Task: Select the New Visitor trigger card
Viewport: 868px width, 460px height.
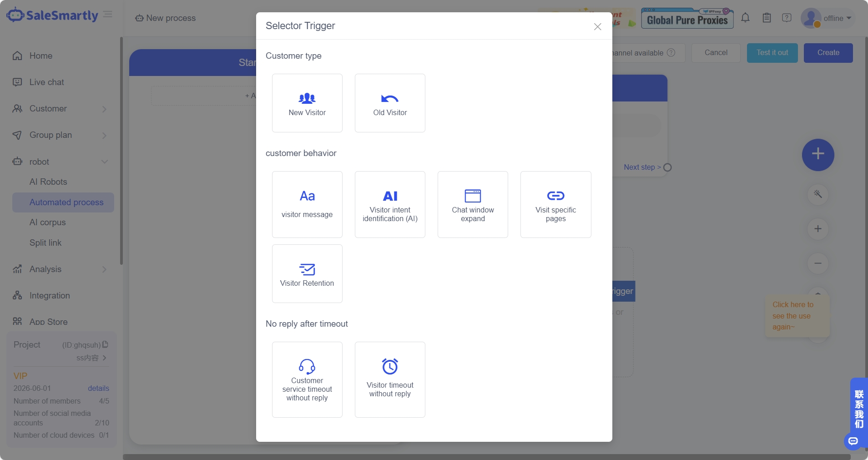Action: (307, 103)
